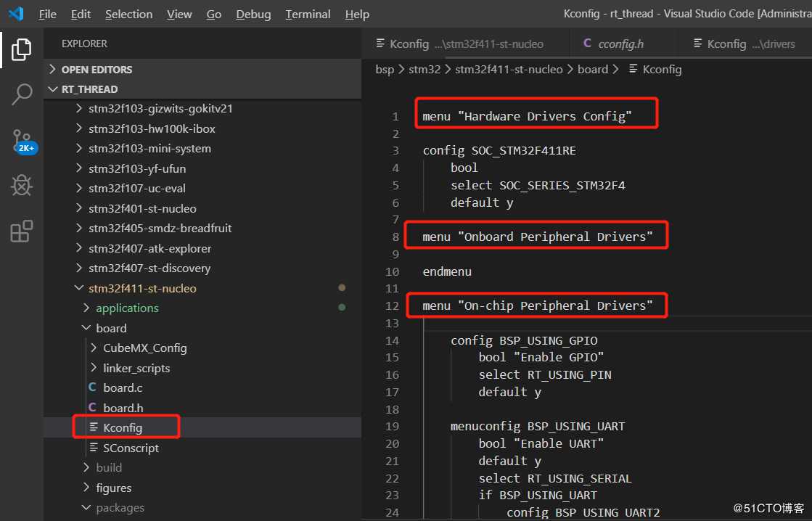This screenshot has width=812, height=521.
Task: Click code line 'config SOC_STM32F411RE'
Action: pyautogui.click(x=499, y=151)
